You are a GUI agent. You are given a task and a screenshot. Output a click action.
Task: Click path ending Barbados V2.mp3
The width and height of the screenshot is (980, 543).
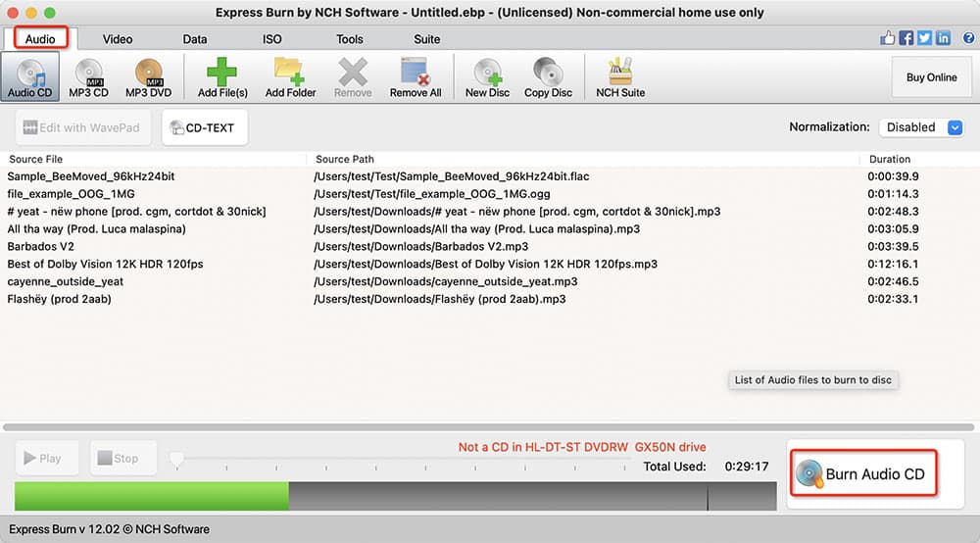(420, 246)
